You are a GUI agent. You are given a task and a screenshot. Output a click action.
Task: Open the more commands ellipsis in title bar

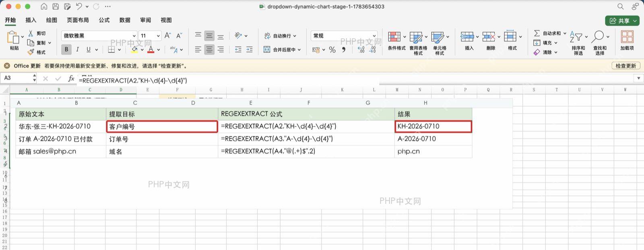pyautogui.click(x=107, y=6)
